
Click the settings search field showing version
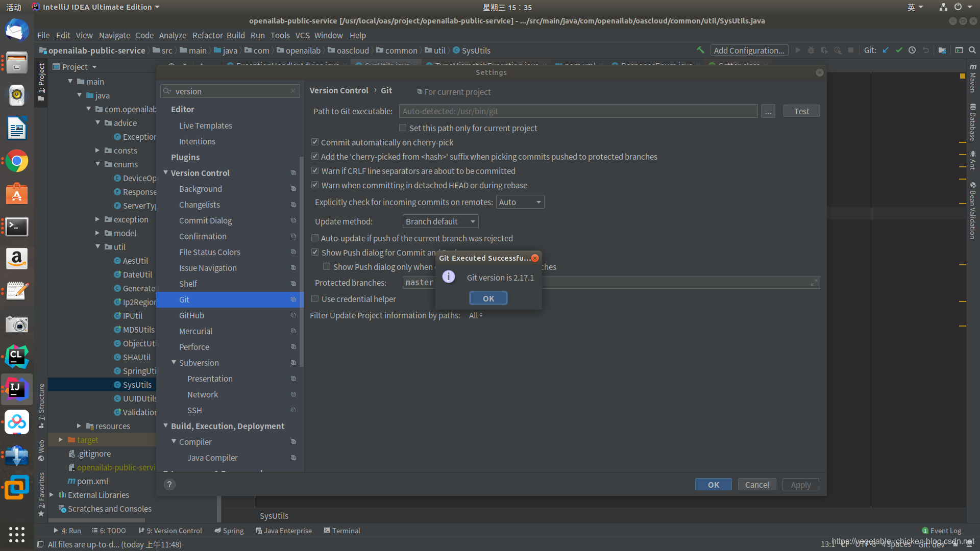pyautogui.click(x=229, y=91)
